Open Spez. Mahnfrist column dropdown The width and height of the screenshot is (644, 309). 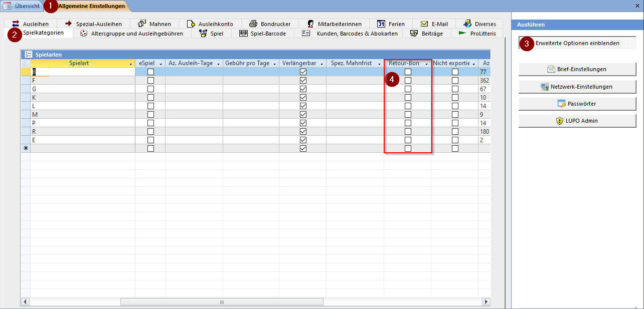click(x=380, y=64)
